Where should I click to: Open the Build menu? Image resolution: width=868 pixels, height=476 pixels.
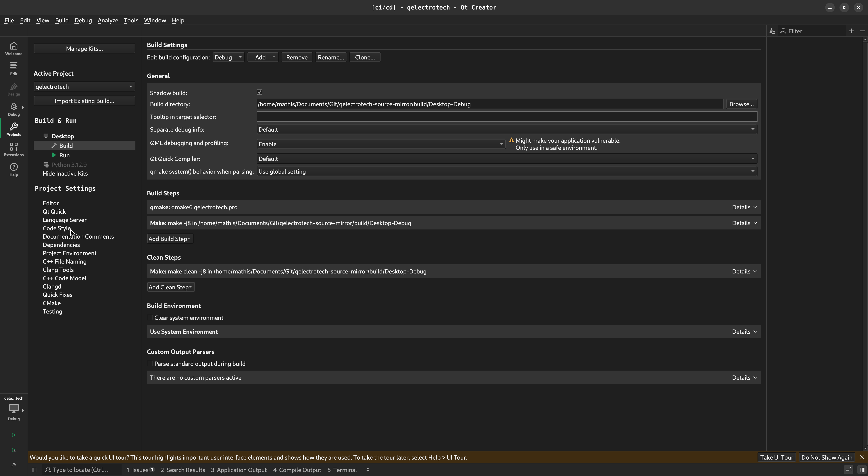pyautogui.click(x=62, y=20)
